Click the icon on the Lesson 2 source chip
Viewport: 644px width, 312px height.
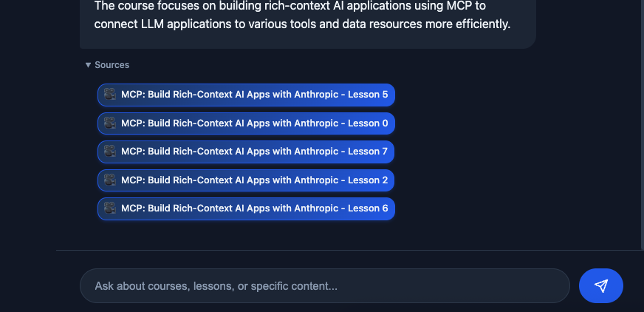pos(110,180)
